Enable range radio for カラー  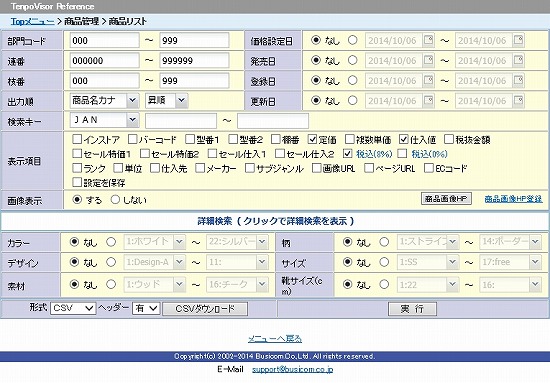[111, 242]
